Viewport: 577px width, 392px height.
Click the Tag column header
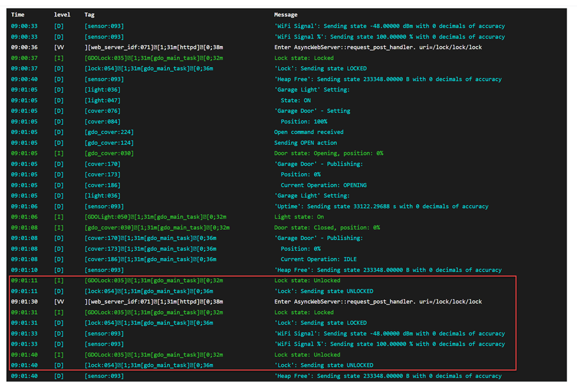[90, 15]
